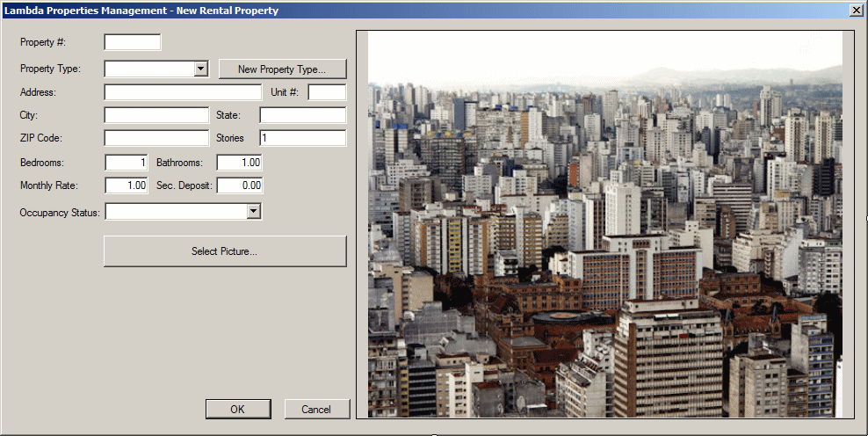Image resolution: width=868 pixels, height=436 pixels.
Task: Focus the ZIP Code field
Action: pyautogui.click(x=156, y=138)
